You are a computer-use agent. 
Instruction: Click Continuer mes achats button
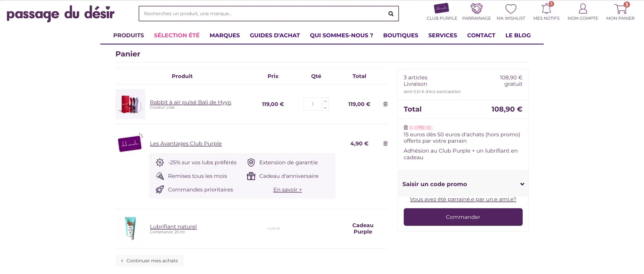150,261
